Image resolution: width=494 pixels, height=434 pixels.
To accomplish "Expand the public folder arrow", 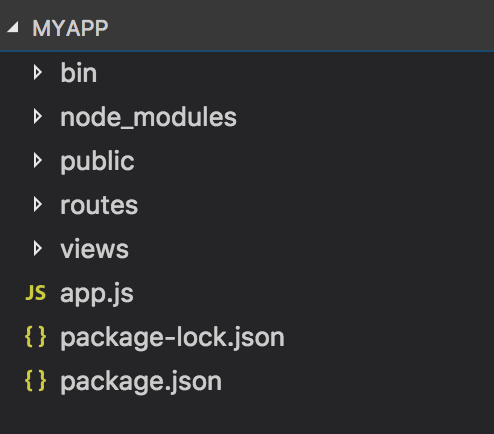I will click(x=38, y=161).
